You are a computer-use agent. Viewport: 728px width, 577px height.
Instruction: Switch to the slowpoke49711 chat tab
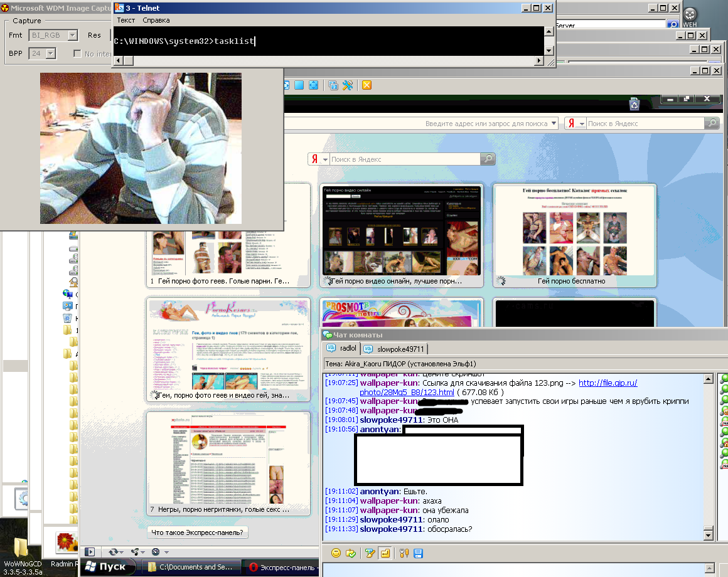tap(395, 349)
